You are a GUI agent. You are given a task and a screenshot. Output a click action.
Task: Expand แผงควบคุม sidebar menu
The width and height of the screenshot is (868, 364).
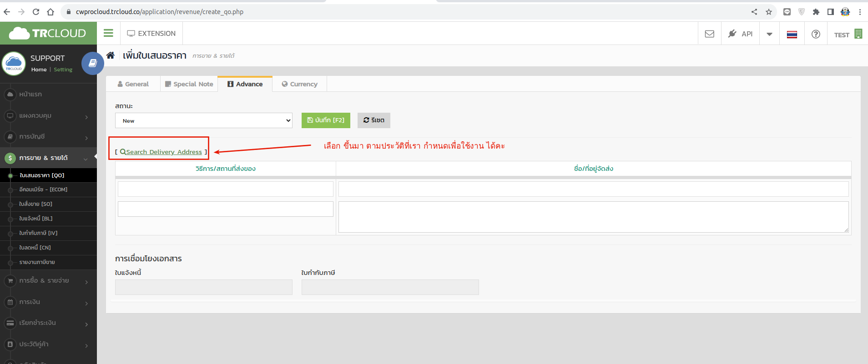click(48, 116)
